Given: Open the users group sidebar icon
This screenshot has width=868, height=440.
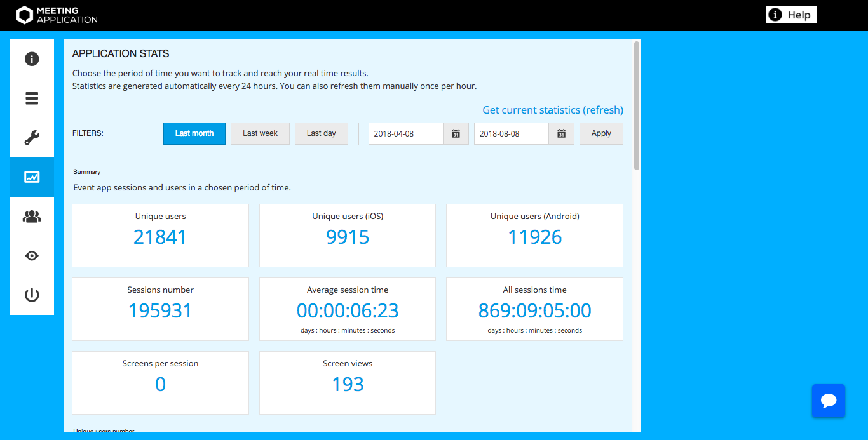Looking at the screenshot, I should (x=32, y=217).
